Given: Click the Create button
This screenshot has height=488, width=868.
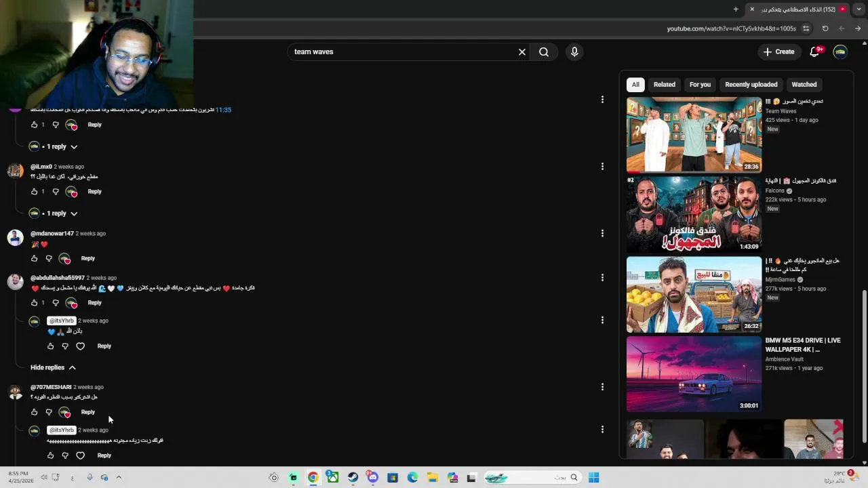Looking at the screenshot, I should tap(778, 52).
